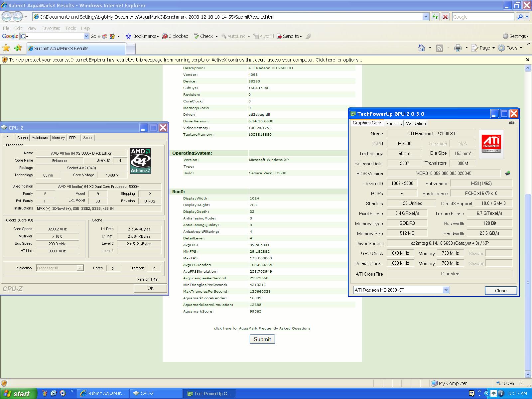The width and height of the screenshot is (532, 399).
Task: Click the Submit AquaMark3 Results browser tab
Action: click(x=76, y=49)
